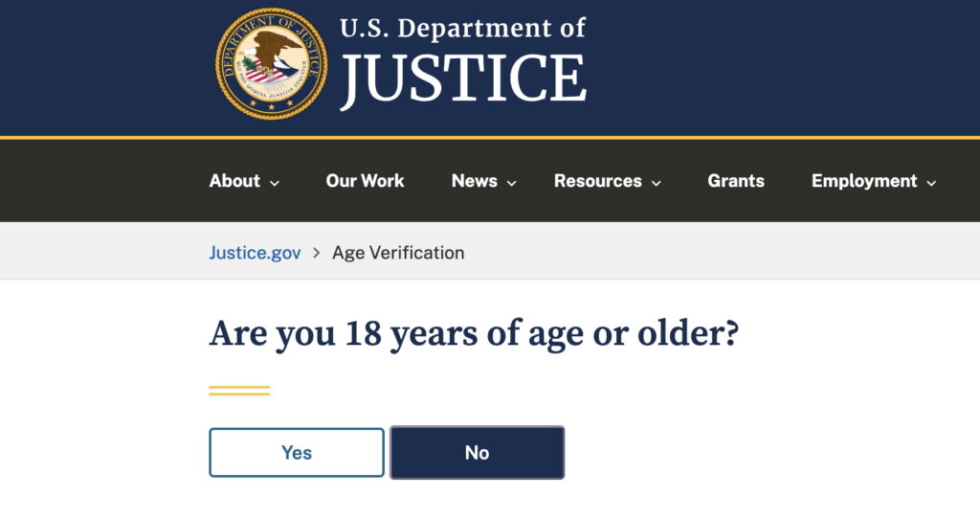Expand the chevron next to About

pos(275,183)
